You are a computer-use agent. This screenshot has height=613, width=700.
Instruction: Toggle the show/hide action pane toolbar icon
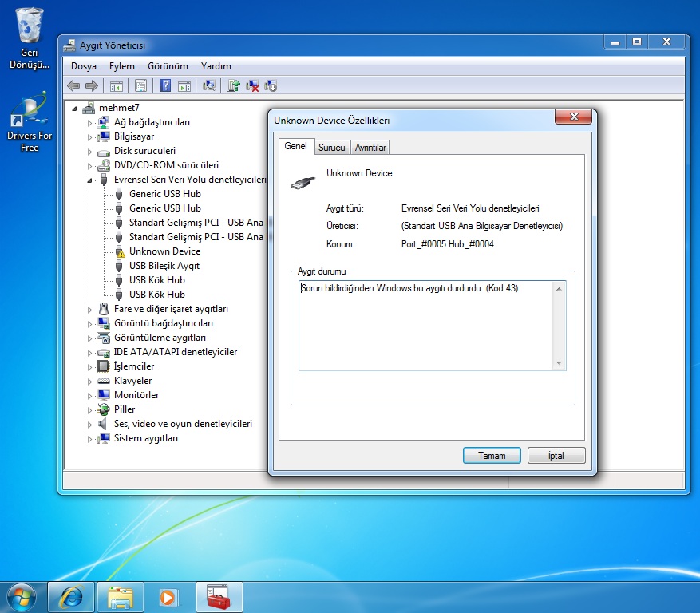coord(184,85)
